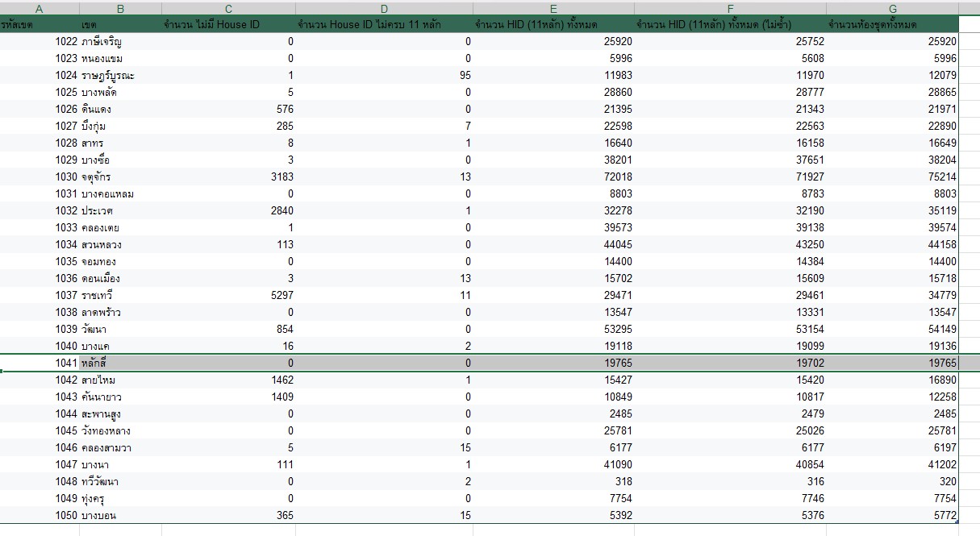This screenshot has height=536, width=980.
Task: Click the cell with value 25026
Action: [x=730, y=430]
